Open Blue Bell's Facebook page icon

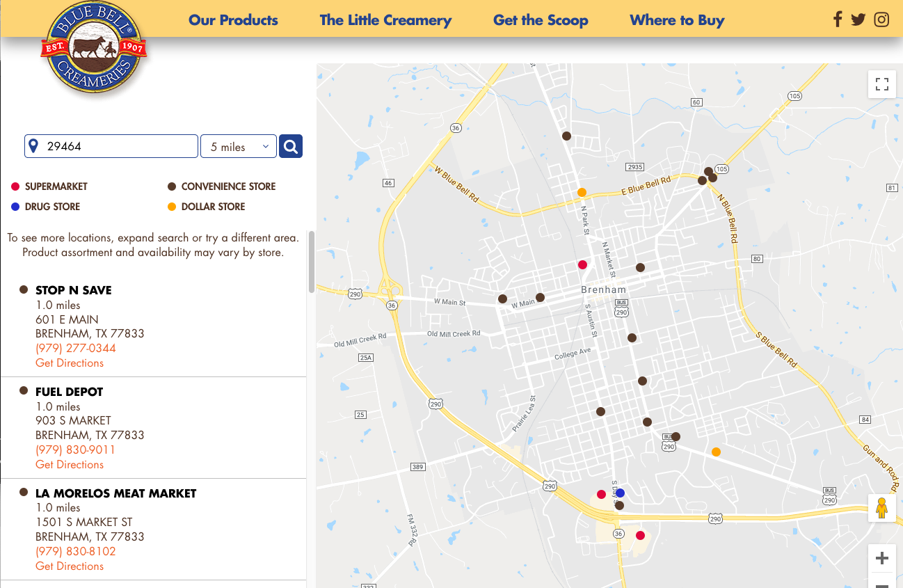click(x=837, y=19)
